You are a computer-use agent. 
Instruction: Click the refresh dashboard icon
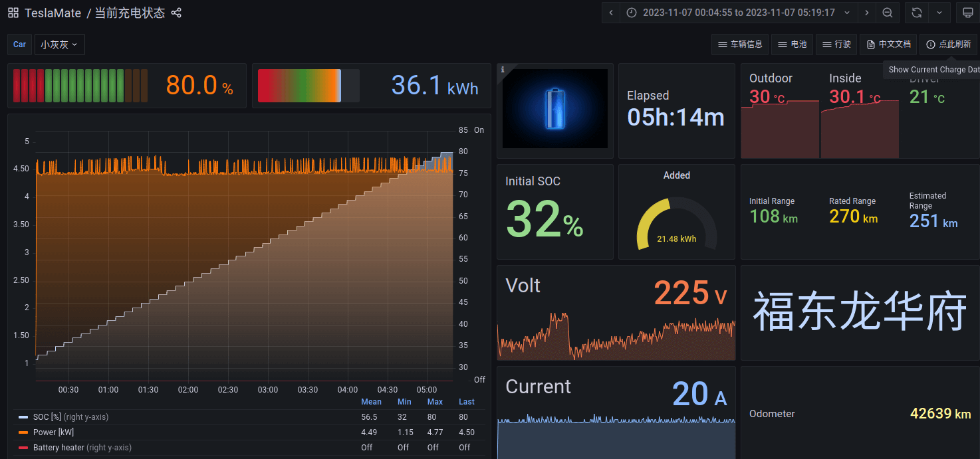(916, 13)
